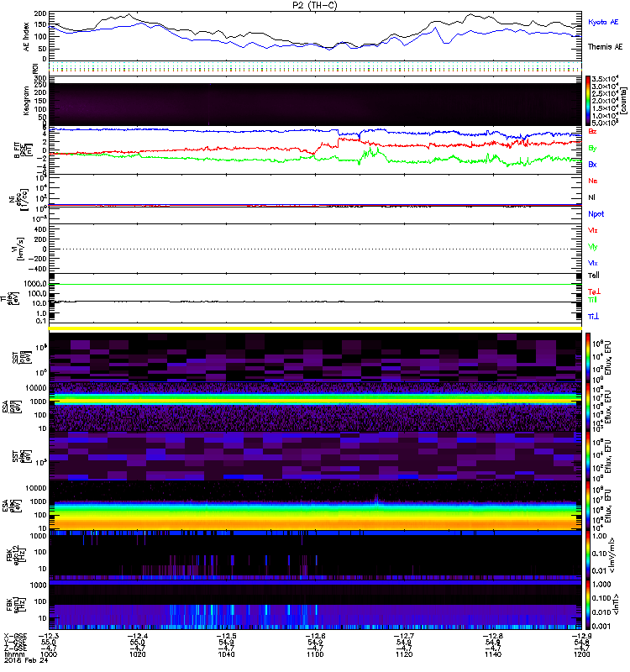Click the green By legend label
The image size is (630, 672).
click(592, 149)
